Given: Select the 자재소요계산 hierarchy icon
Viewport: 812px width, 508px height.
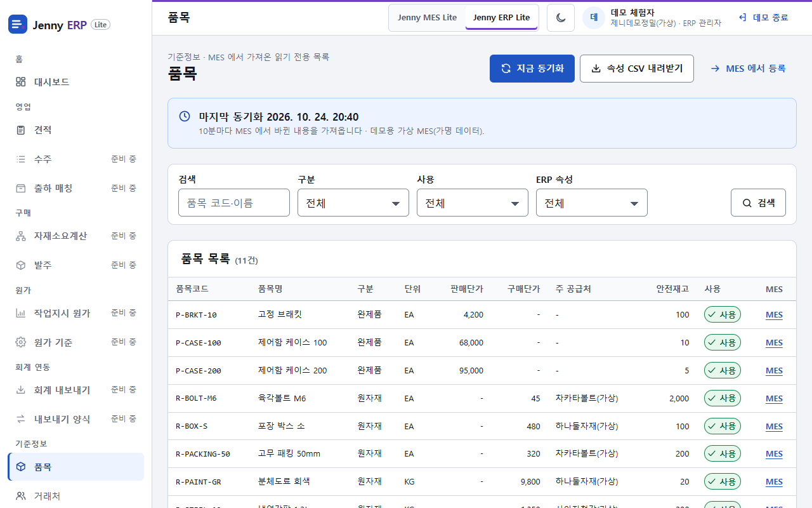Looking at the screenshot, I should (21, 236).
